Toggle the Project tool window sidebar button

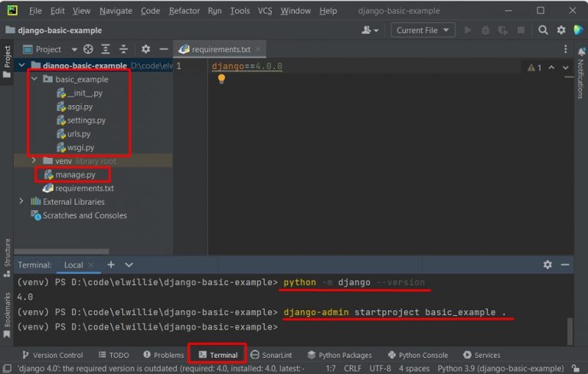(x=7, y=63)
